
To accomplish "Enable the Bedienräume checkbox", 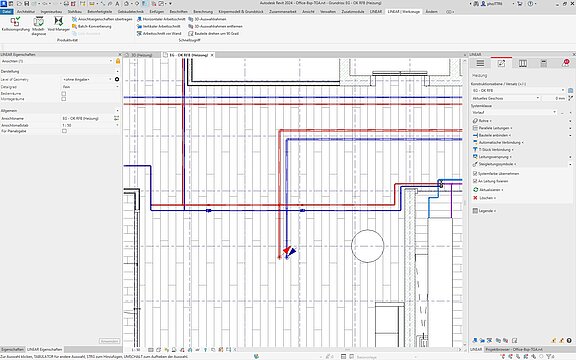I will [64, 94].
